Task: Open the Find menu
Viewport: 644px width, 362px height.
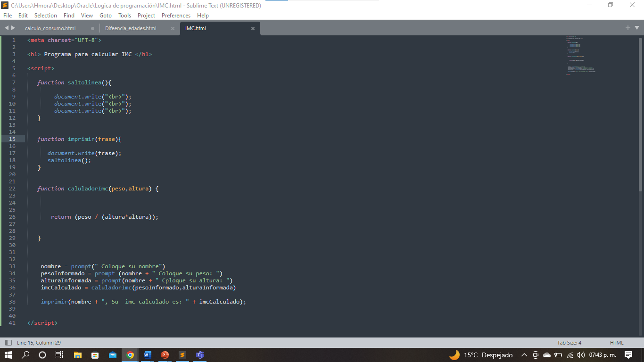Action: (x=69, y=16)
